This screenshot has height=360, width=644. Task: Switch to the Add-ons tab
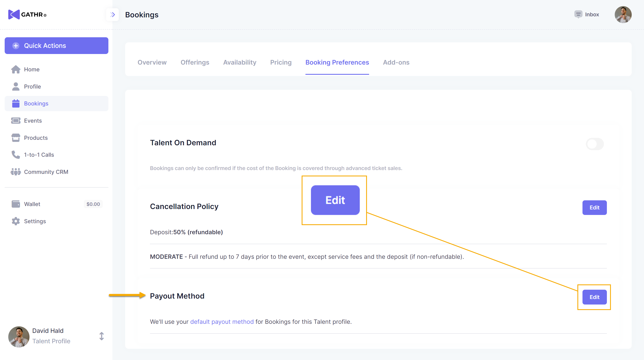pyautogui.click(x=396, y=62)
